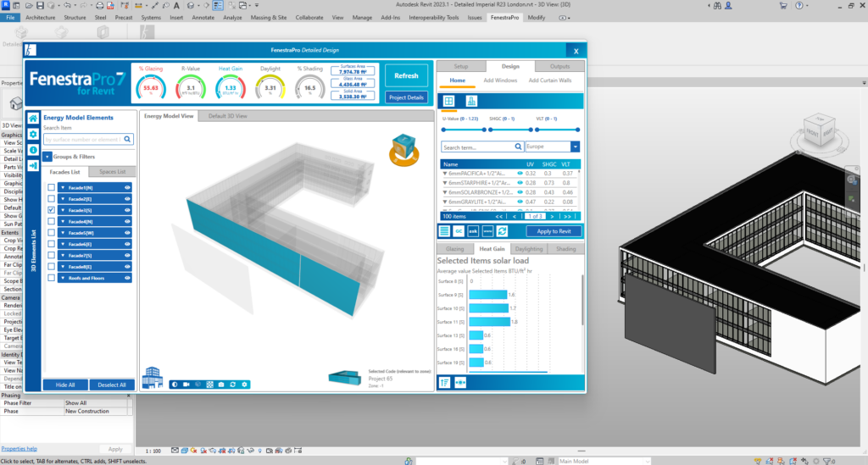Screen dimensions: 868x465
Task: Switch to the Spaces List tab
Action: [113, 171]
